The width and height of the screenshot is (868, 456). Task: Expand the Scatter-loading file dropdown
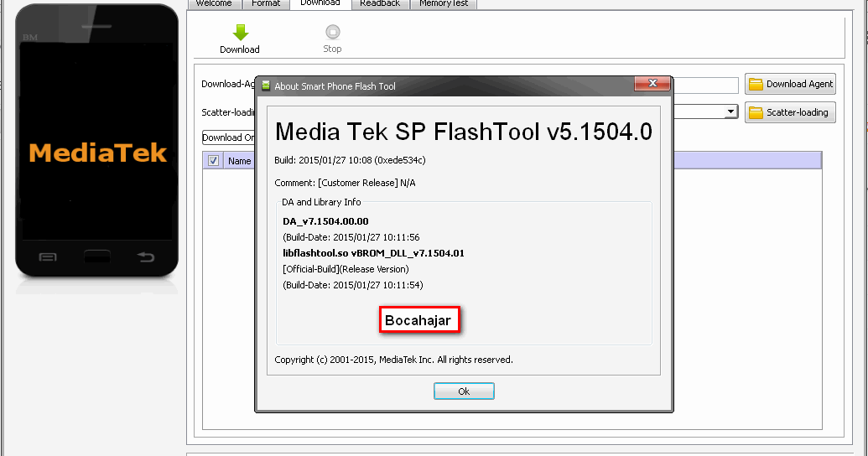(x=730, y=111)
